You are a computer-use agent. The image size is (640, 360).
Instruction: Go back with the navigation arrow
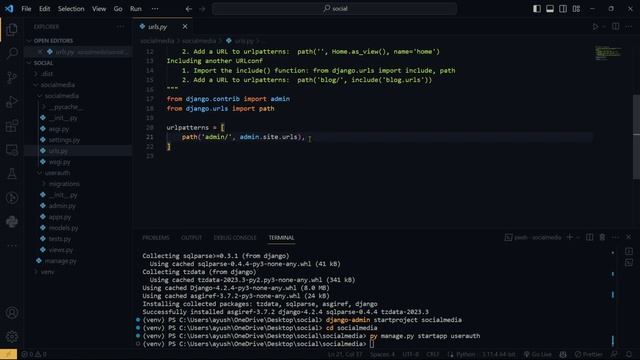tap(189, 9)
